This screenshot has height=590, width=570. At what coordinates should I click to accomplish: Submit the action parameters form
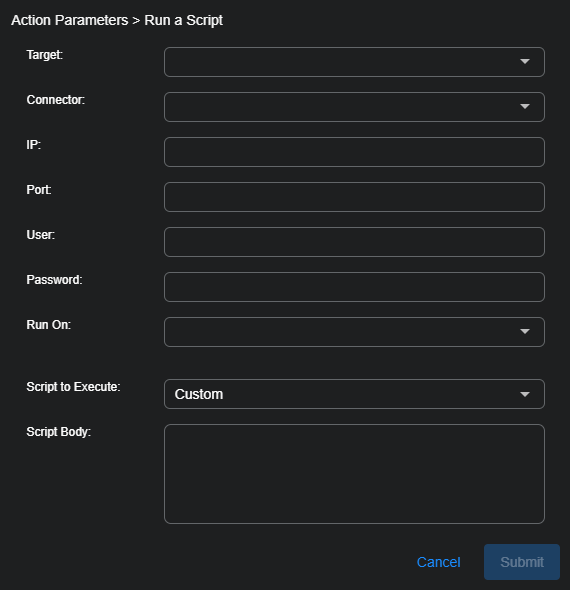pos(522,562)
